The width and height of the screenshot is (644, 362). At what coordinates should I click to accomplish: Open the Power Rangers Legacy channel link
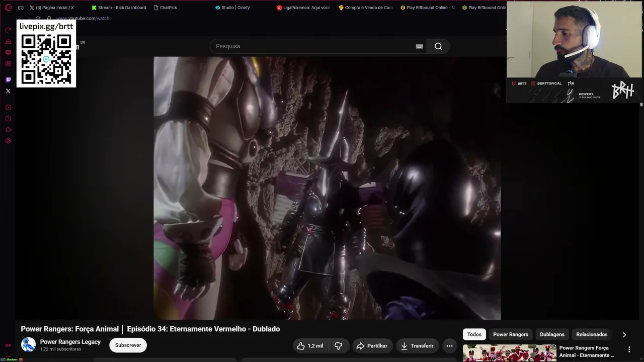pyautogui.click(x=70, y=342)
